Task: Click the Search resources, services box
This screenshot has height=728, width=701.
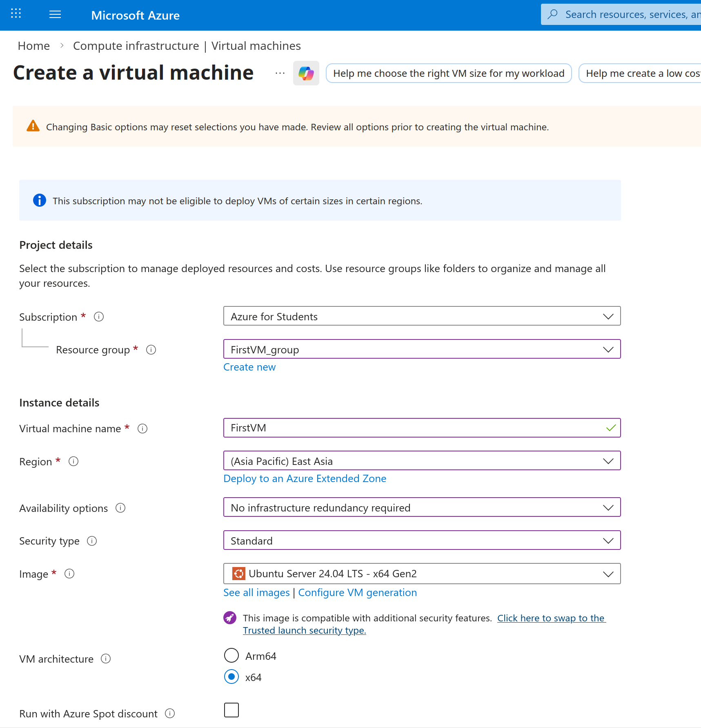Action: (x=621, y=14)
